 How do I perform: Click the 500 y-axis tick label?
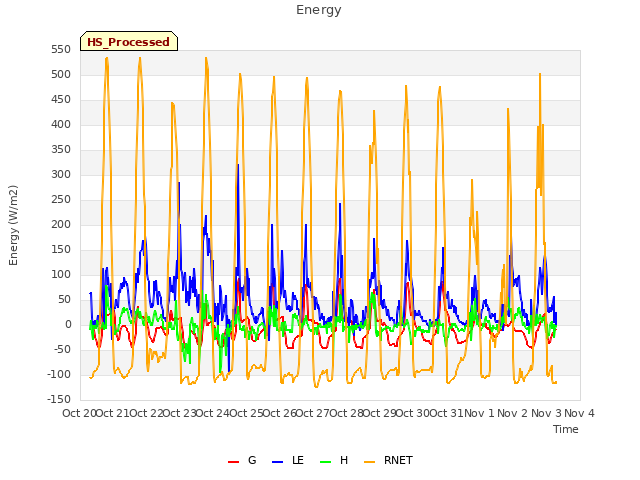61,75
